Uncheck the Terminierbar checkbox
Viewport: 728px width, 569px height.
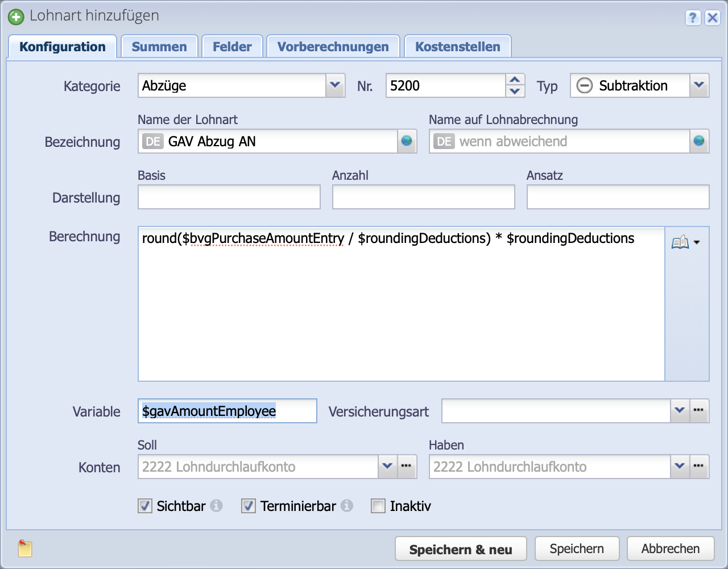point(248,506)
